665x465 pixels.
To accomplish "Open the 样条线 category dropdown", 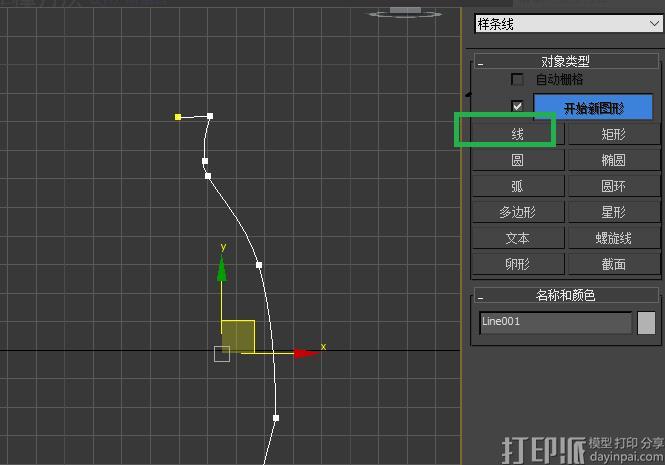I will (567, 22).
